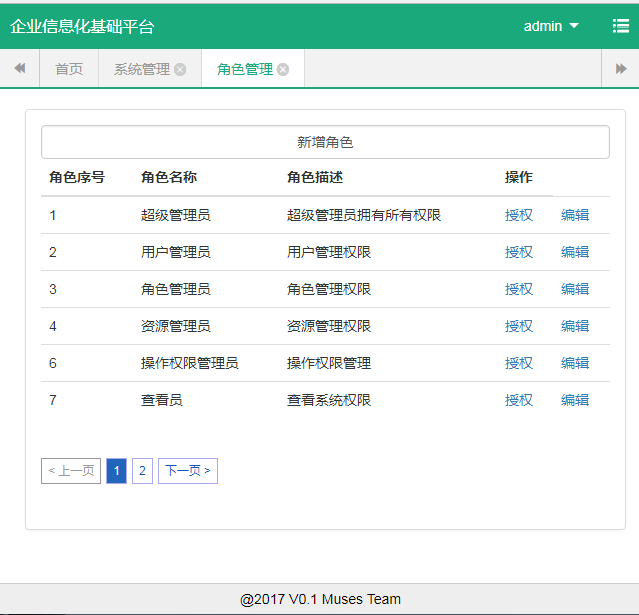Open 授权 for 角色管理员

pyautogui.click(x=519, y=289)
